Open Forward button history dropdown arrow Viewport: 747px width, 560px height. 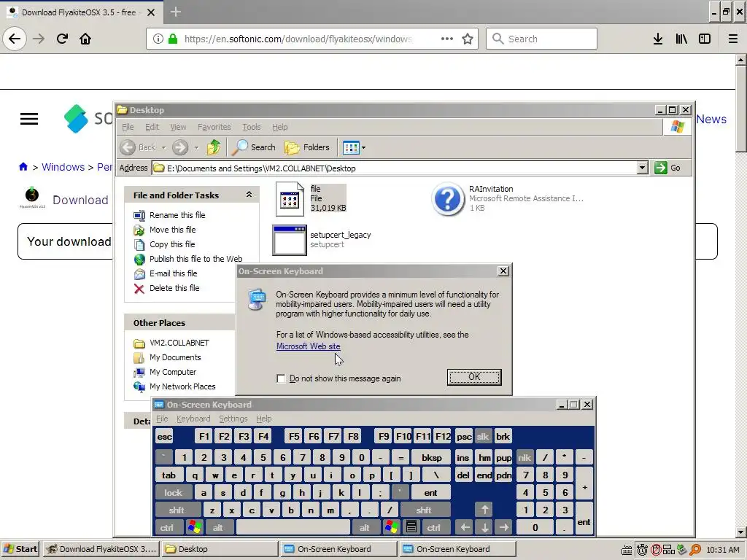[196, 147]
